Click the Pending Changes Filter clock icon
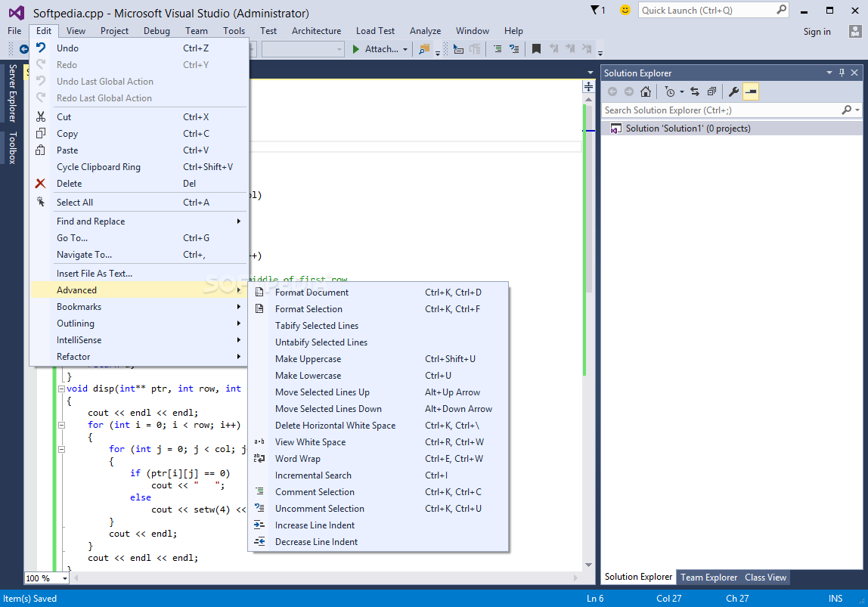 tap(670, 92)
